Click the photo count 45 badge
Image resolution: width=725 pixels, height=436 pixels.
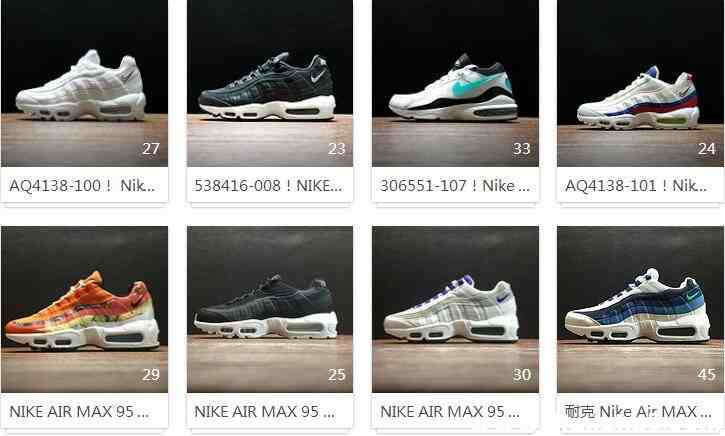707,375
